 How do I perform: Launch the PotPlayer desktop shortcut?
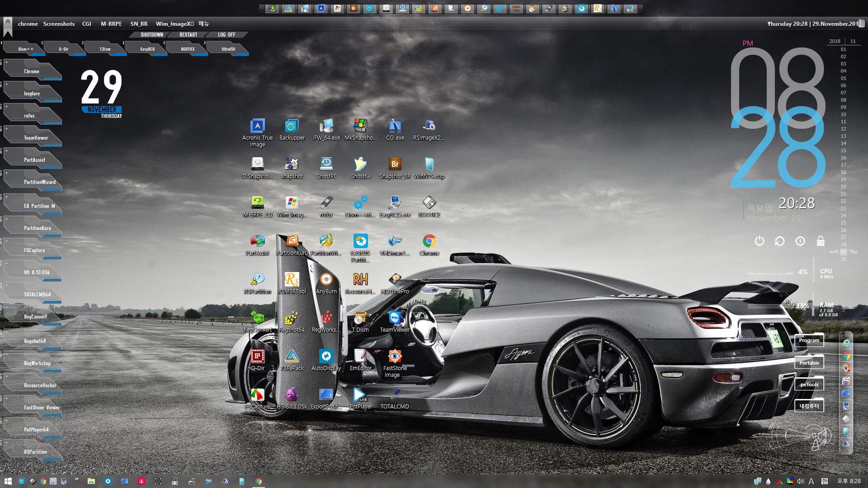(x=360, y=399)
